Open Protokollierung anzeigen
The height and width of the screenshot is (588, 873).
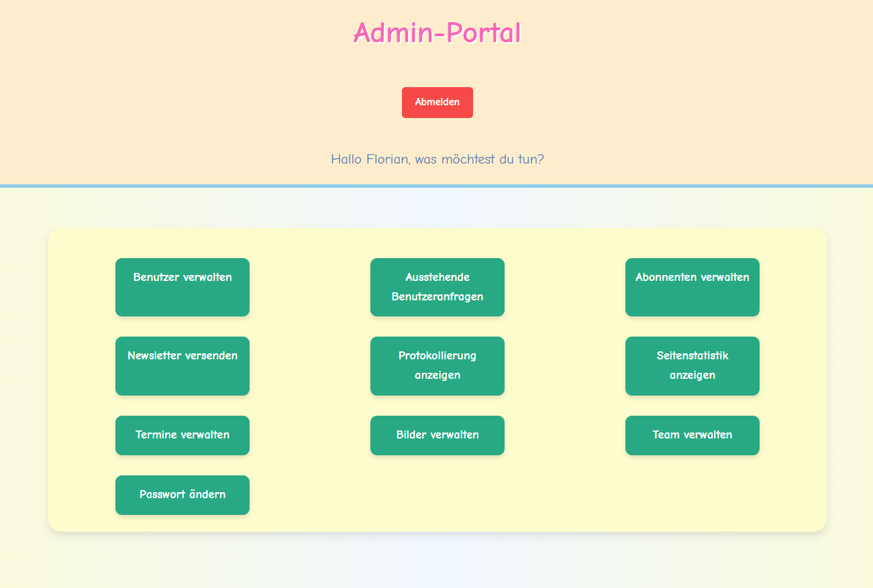tap(438, 365)
